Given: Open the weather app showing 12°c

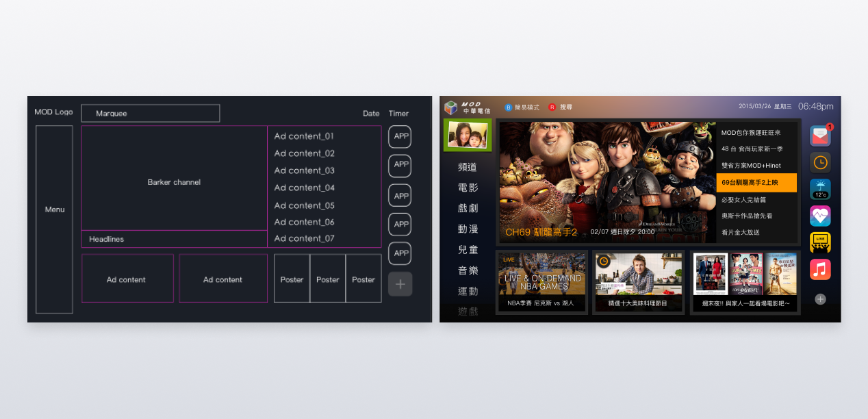Looking at the screenshot, I should (x=820, y=189).
